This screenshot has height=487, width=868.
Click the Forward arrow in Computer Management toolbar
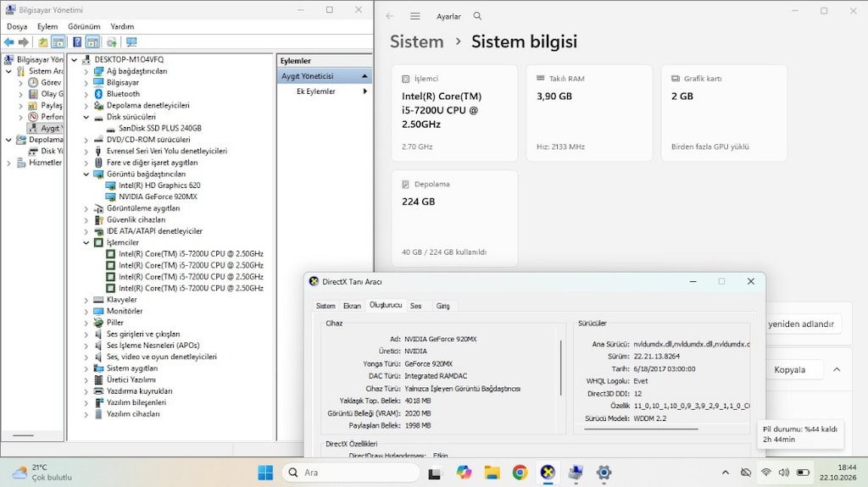click(x=23, y=42)
